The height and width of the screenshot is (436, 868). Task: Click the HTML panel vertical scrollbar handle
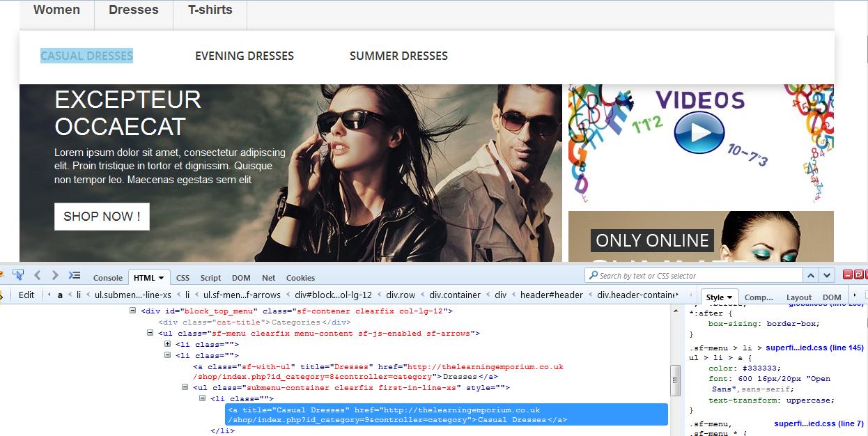tap(675, 380)
